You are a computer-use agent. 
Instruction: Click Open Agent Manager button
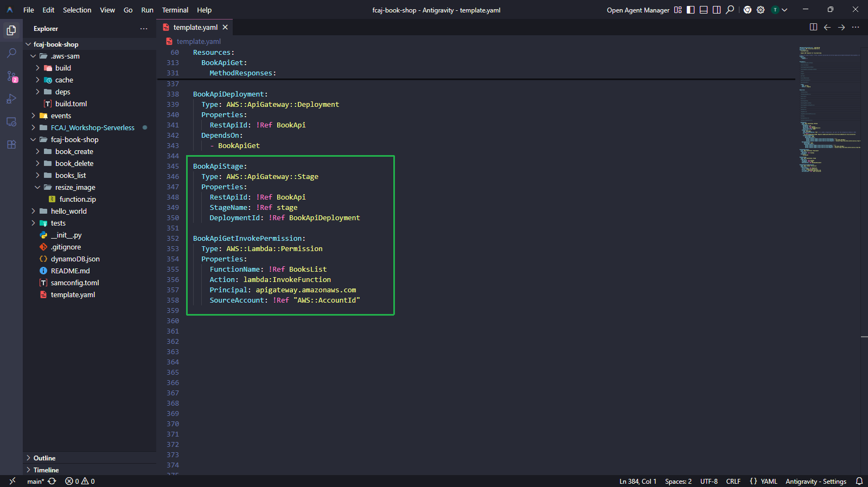click(638, 10)
